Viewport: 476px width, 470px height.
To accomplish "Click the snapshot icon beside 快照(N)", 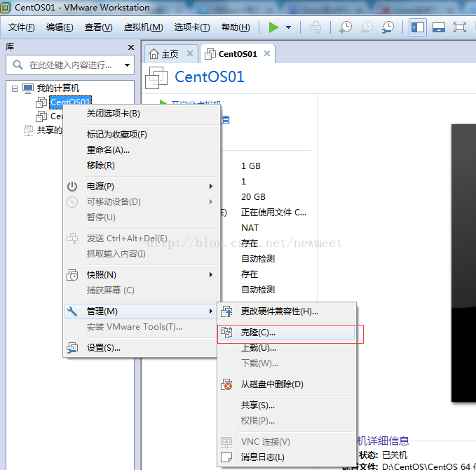I will point(72,275).
